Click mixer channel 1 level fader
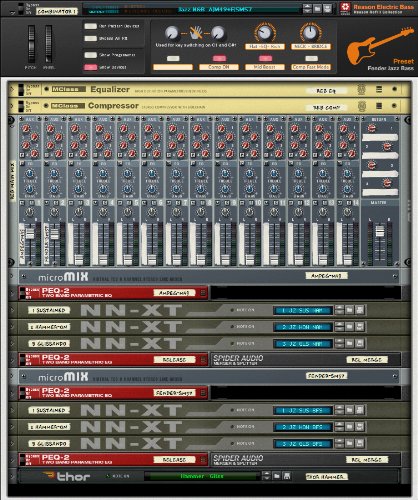 (x=30, y=233)
